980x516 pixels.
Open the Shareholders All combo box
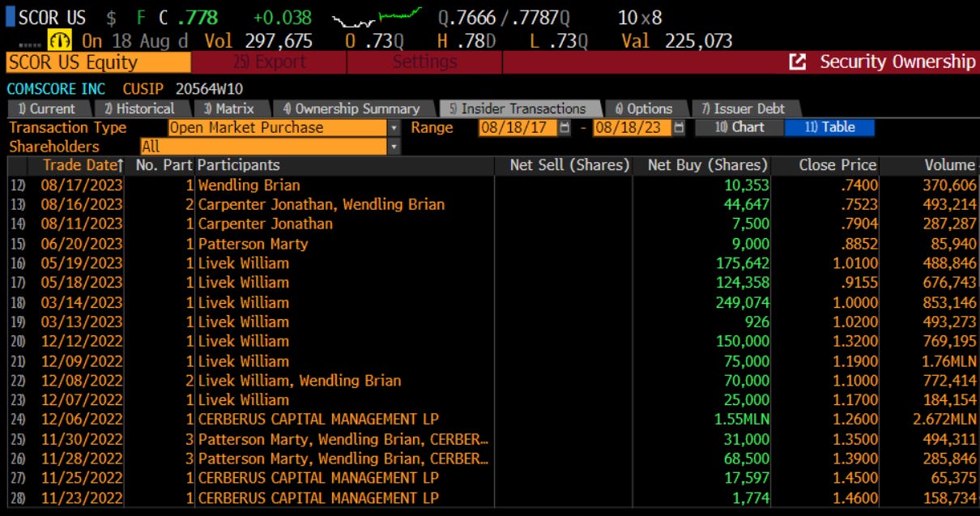tap(264, 147)
